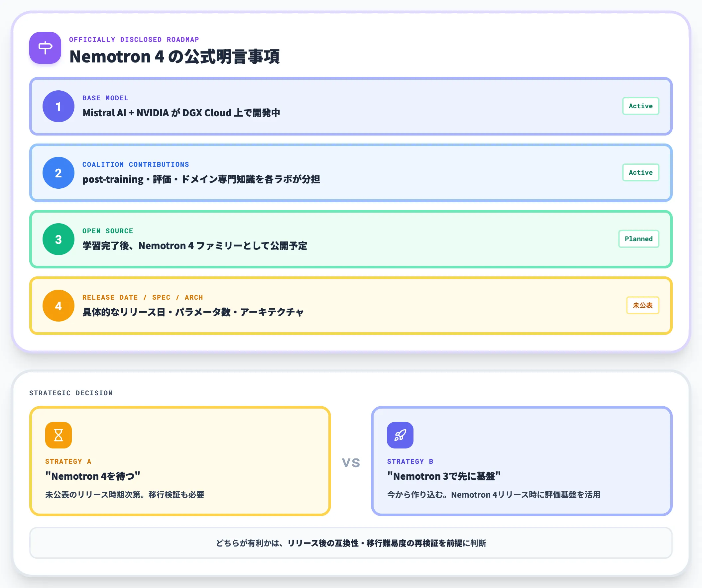Click the Planned badge in Open Source row

pos(639,239)
